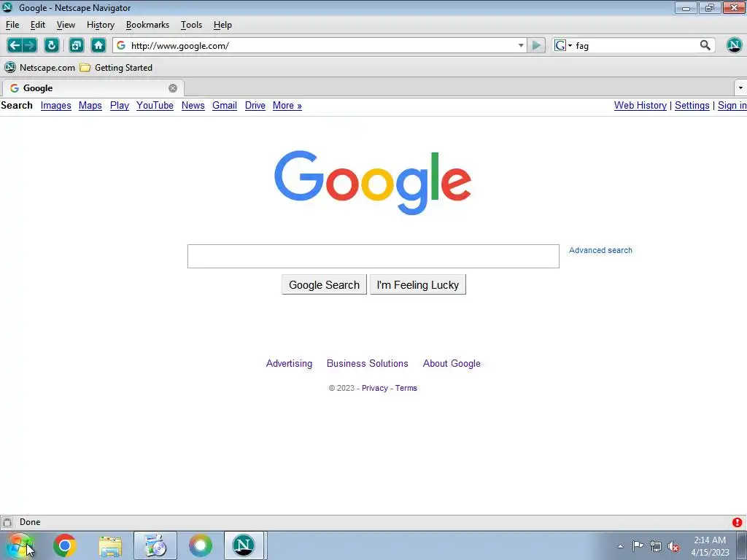Open the Advertising footer link
The width and height of the screenshot is (747, 560).
click(289, 364)
